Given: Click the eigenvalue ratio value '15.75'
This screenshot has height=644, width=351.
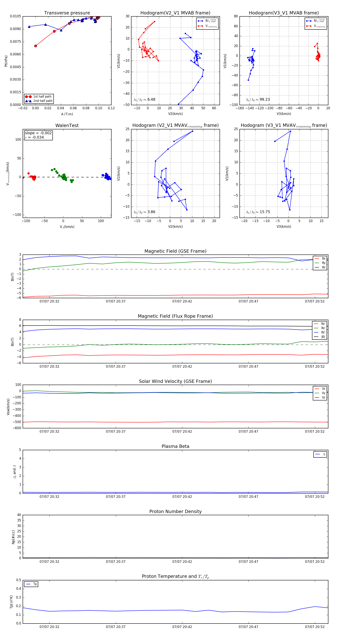Looking at the screenshot, I should click(265, 212).
